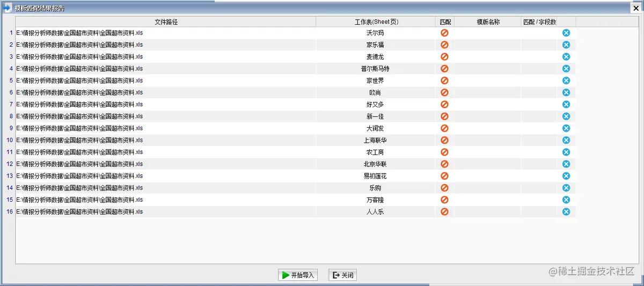Click the orange no-match icon for 上海联华
Screen dimensions: 644x286
coord(444,140)
